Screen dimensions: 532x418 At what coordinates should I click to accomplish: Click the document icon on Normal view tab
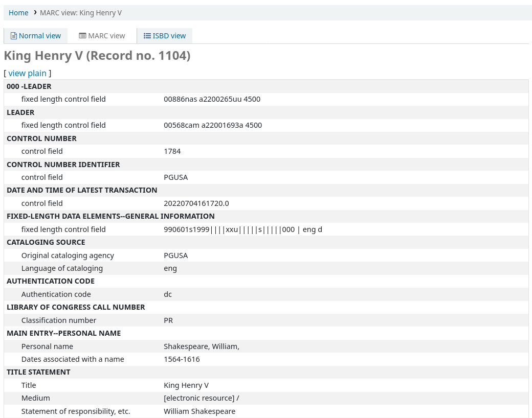click(x=14, y=36)
